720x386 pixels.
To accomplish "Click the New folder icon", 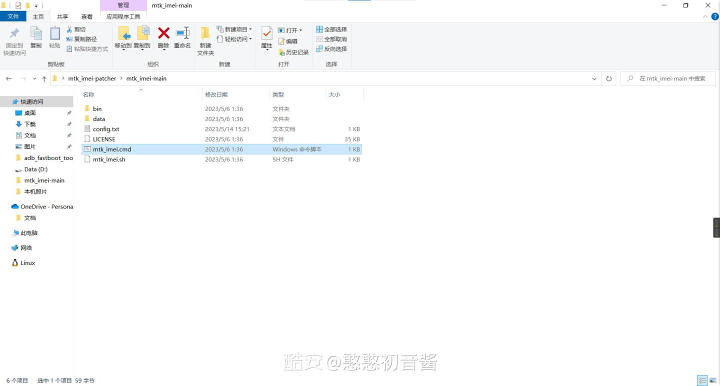I will coord(205,34).
